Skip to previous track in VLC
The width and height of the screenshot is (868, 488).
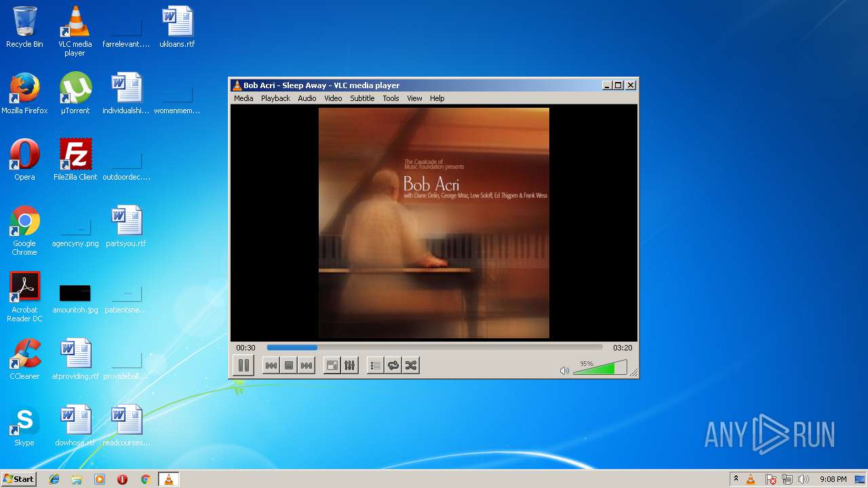point(271,365)
